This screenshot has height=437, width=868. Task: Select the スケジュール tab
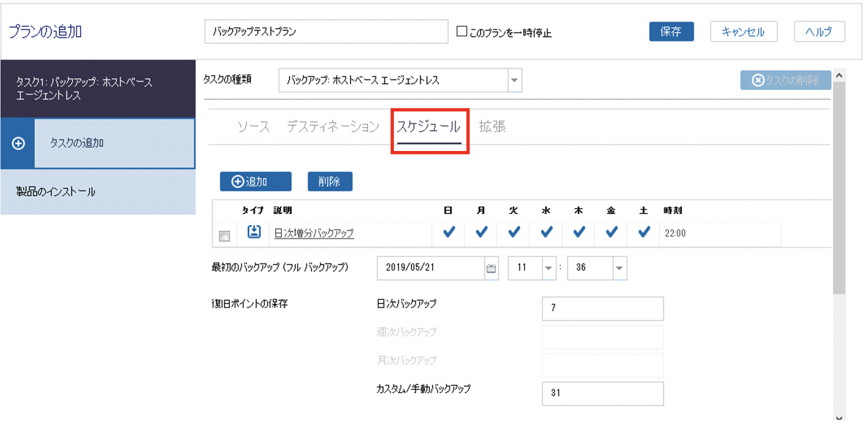coord(429,127)
